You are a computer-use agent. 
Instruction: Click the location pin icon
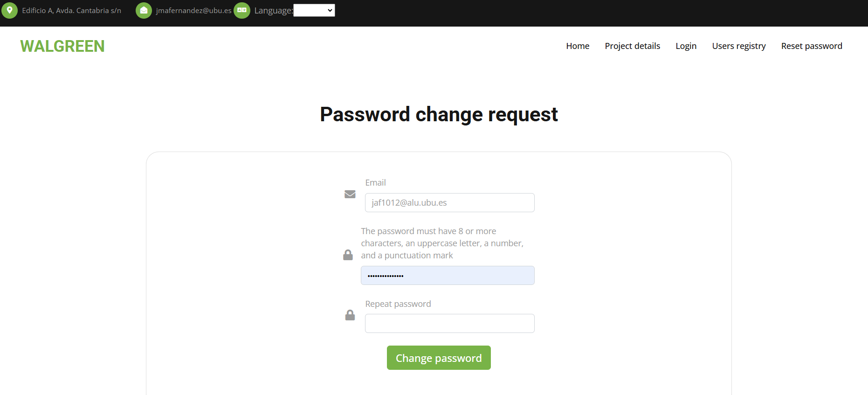[x=9, y=10]
